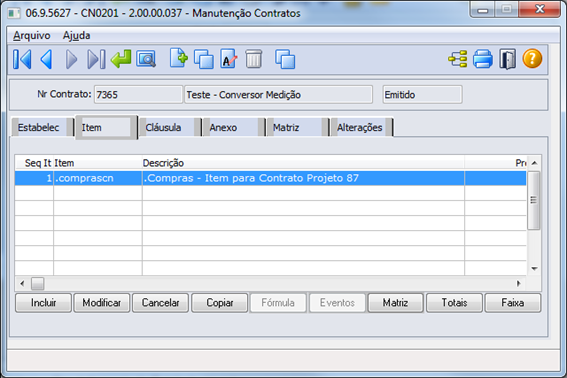Open the Arquivo menu

[x=31, y=35]
